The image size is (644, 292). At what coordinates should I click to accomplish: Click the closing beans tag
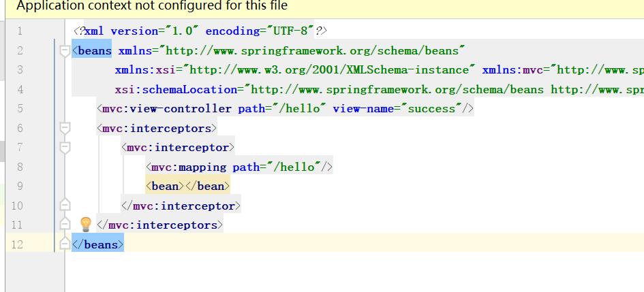click(x=97, y=244)
